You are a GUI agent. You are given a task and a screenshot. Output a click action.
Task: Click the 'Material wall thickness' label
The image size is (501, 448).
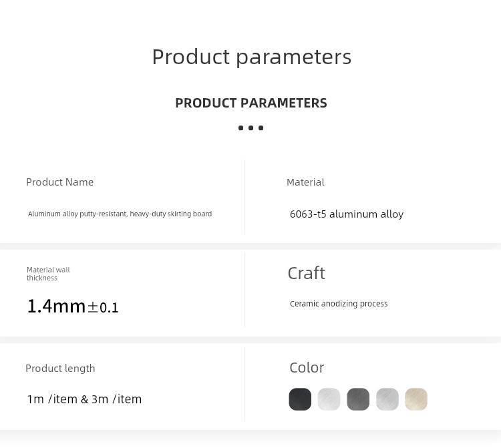tap(48, 274)
